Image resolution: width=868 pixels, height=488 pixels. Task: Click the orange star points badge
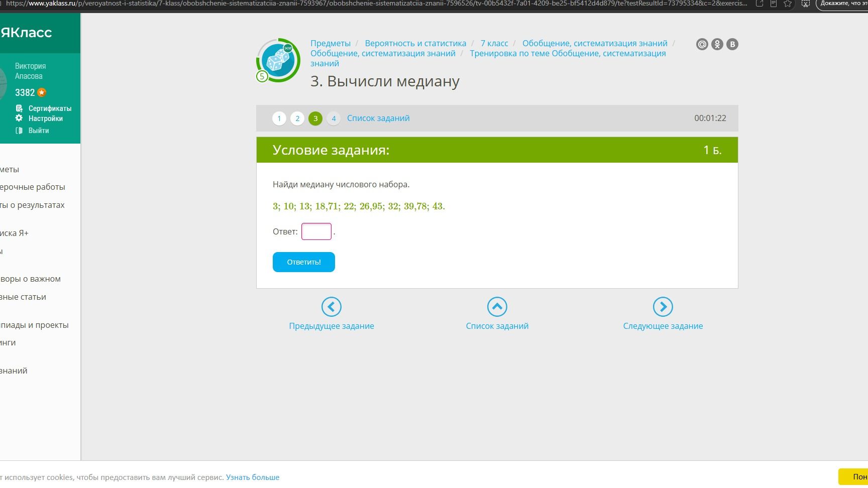pos(42,92)
